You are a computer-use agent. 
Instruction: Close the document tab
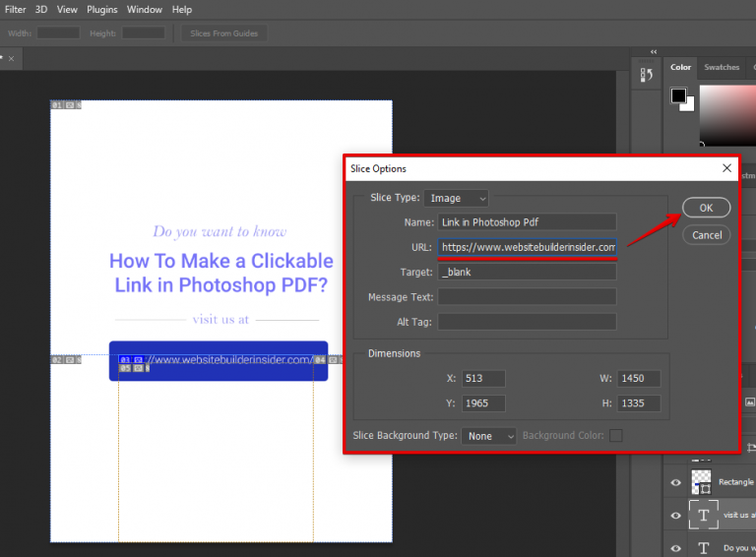click(x=11, y=59)
